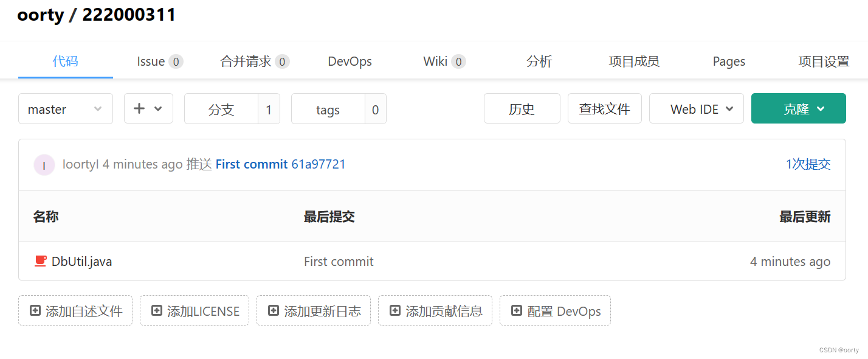Expand the plus new-file dropdown

pyautogui.click(x=148, y=109)
